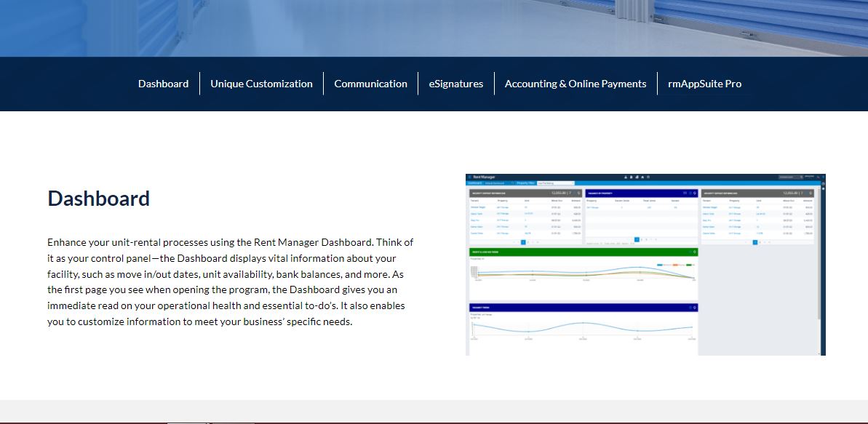Click the large "Dashboard" section heading
Screen dimensions: 868x424
coord(98,198)
